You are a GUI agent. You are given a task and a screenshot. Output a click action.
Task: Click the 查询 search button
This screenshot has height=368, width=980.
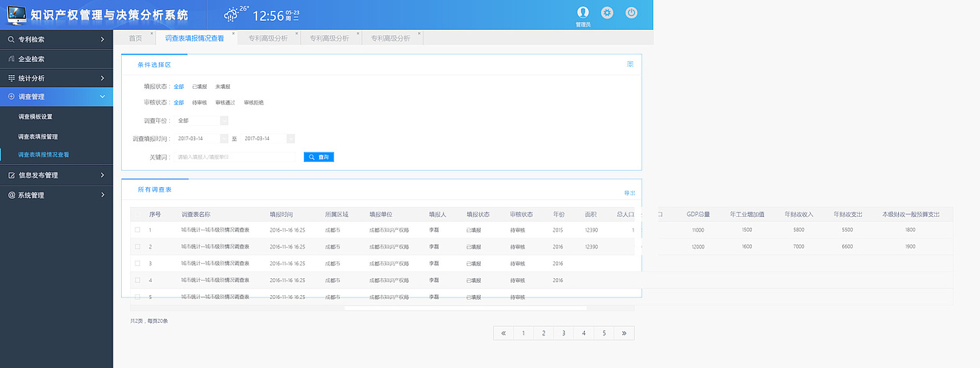(318, 157)
